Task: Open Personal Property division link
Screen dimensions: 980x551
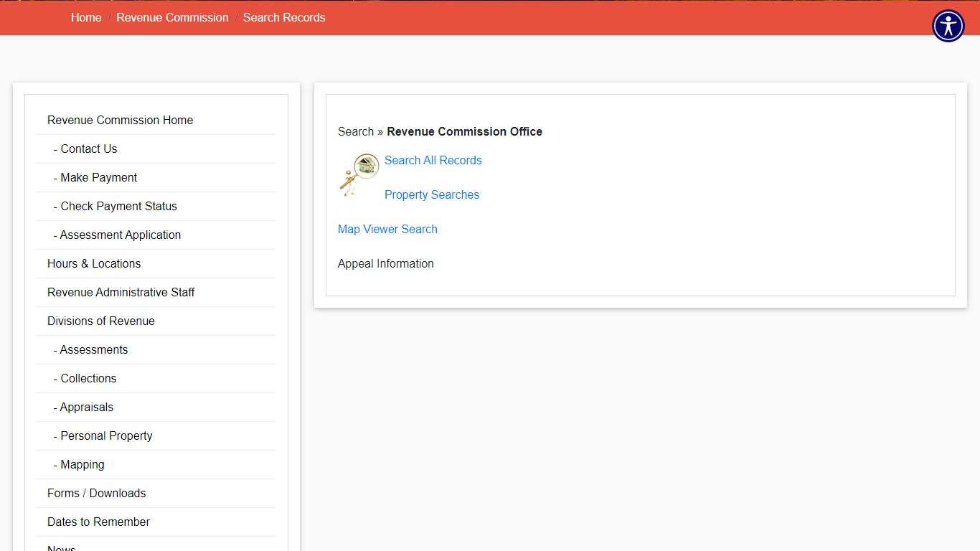Action: [156, 435]
